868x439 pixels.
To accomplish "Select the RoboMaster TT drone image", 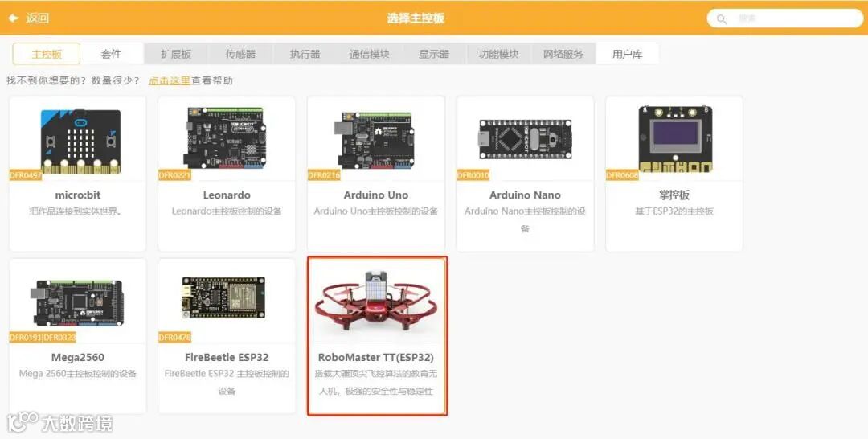I will tap(376, 302).
